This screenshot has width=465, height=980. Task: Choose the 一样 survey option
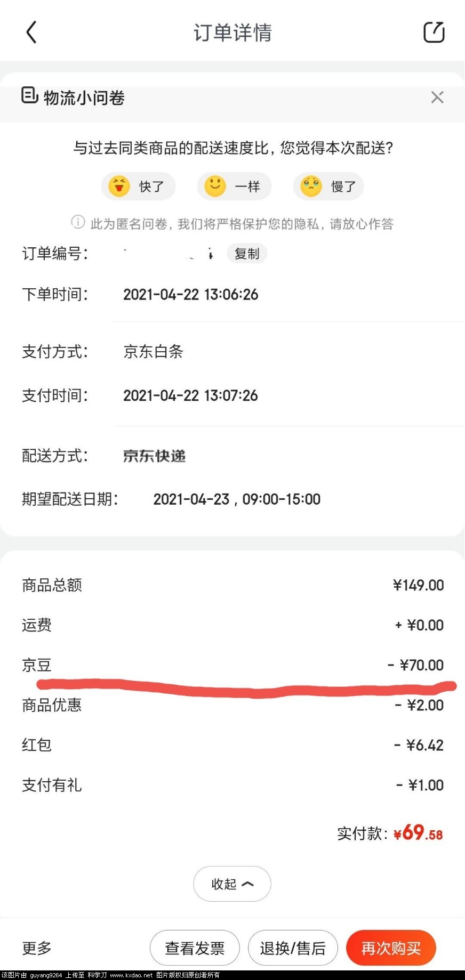(235, 186)
